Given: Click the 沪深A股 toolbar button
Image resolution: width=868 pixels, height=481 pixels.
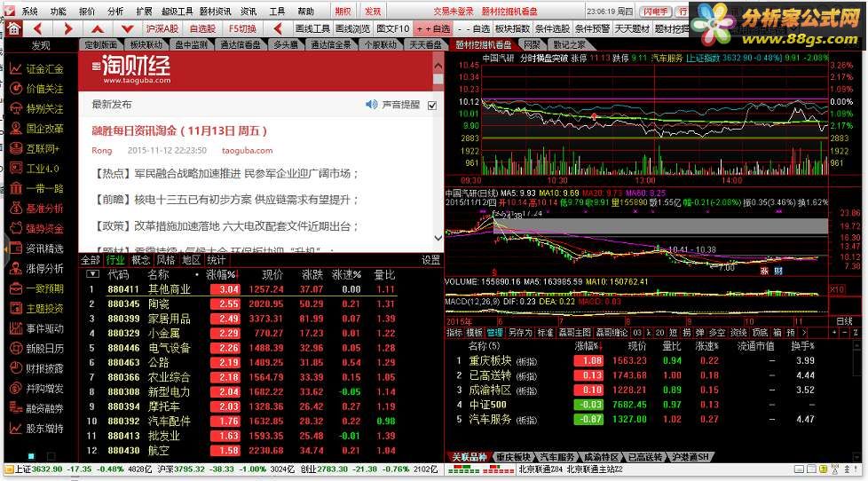Looking at the screenshot, I should (x=162, y=28).
